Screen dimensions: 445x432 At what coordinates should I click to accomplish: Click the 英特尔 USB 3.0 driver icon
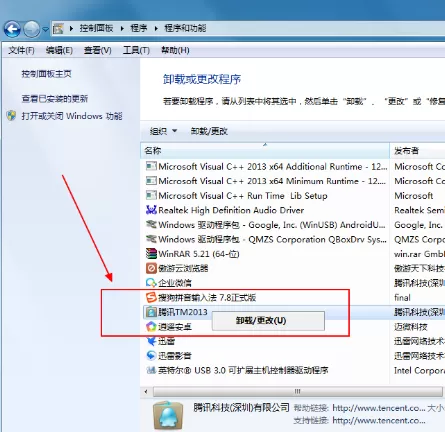coord(151,370)
